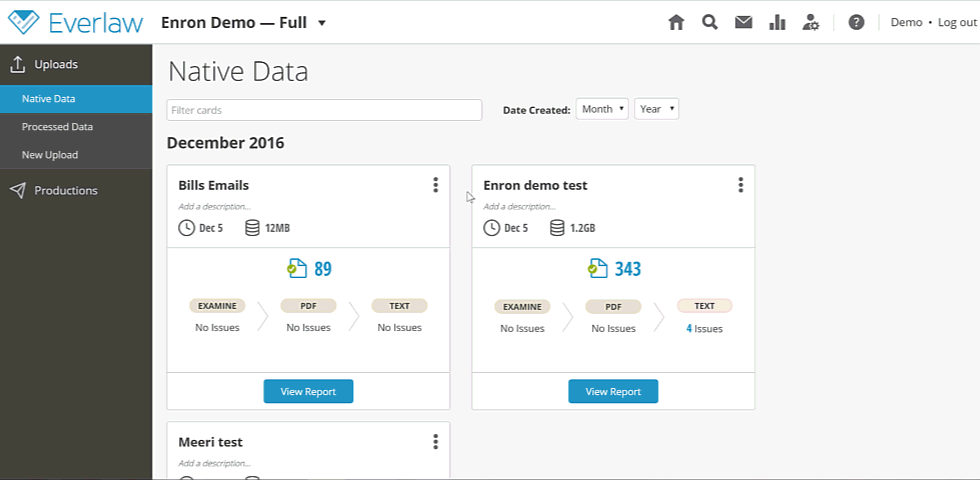View Report for Enron demo test
This screenshot has width=980, height=480.
click(613, 391)
